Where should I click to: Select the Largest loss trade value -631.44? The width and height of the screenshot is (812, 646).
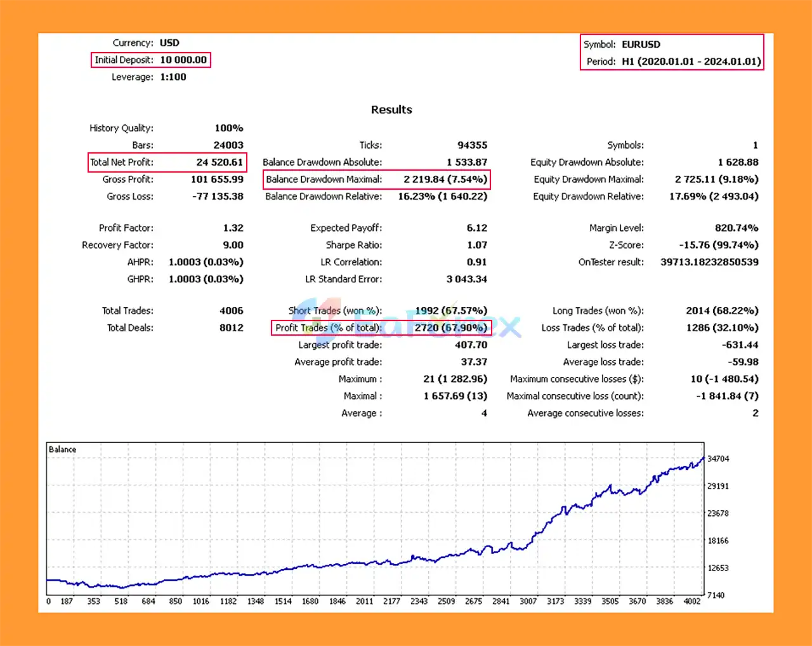740,345
